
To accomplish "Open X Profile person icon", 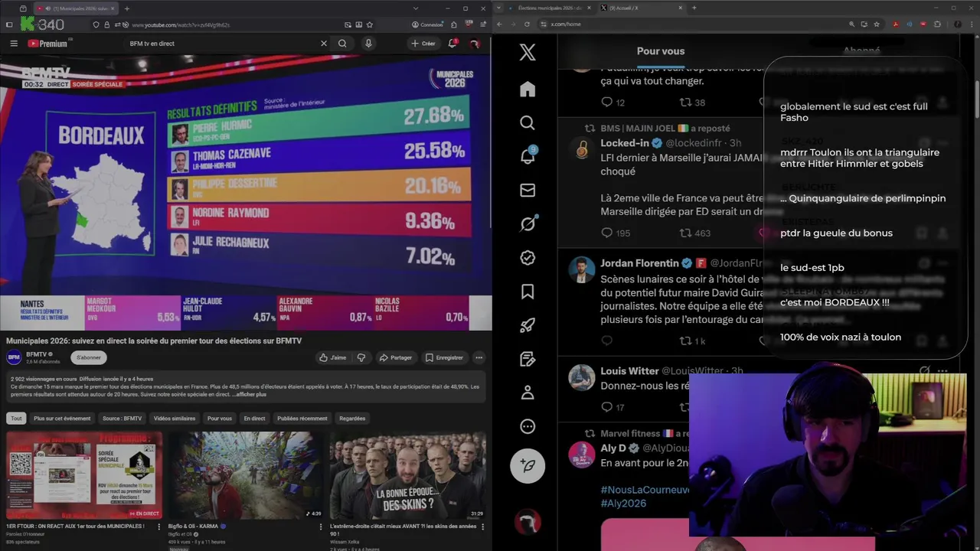I will click(x=528, y=393).
